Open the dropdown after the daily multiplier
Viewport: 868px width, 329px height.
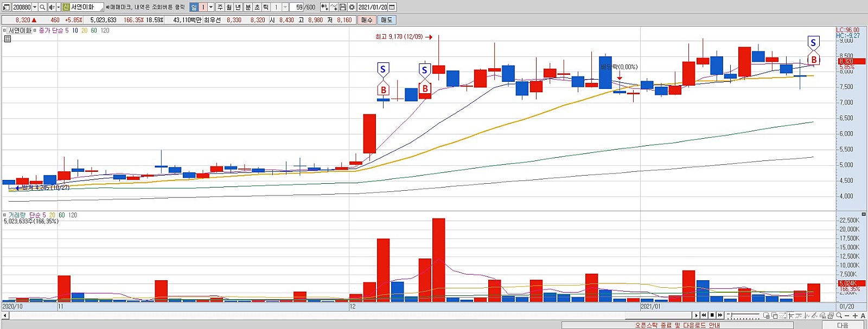click(x=211, y=7)
